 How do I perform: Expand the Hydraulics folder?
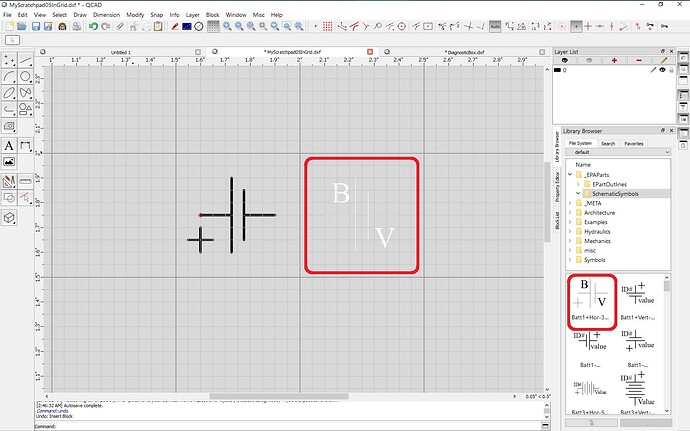(x=570, y=231)
